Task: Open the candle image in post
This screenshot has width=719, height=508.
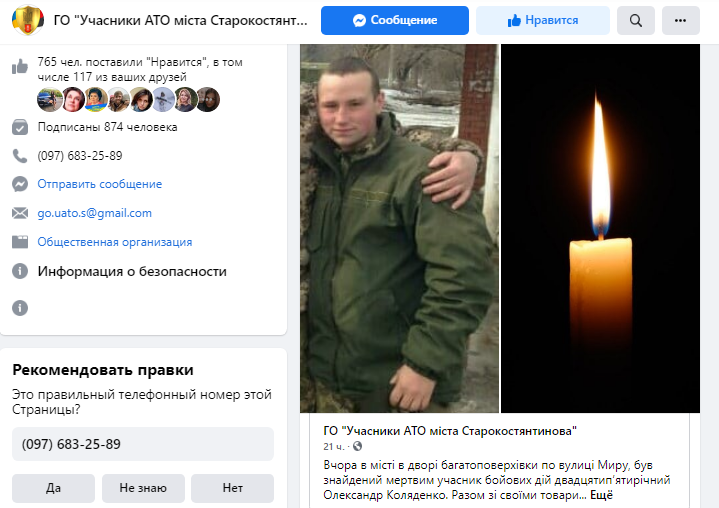Action: pyautogui.click(x=600, y=228)
